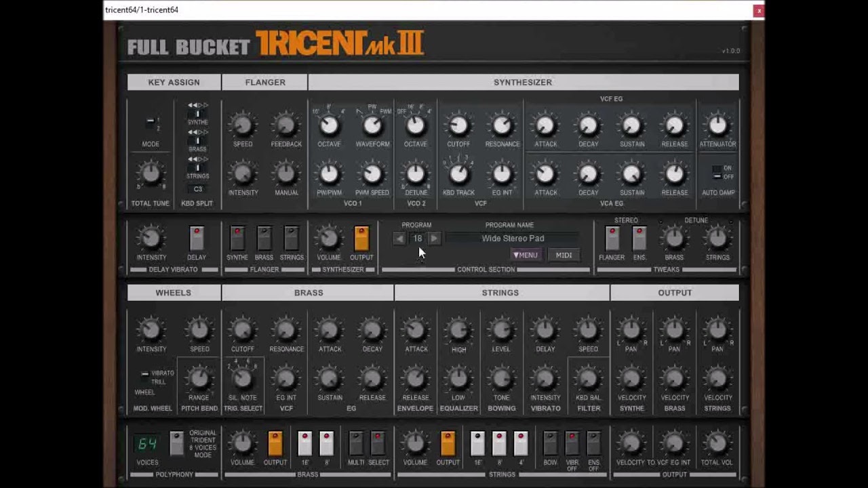Toggle the Delay Vibrato DELAY switch
This screenshot has width=868, height=488.
(x=197, y=239)
